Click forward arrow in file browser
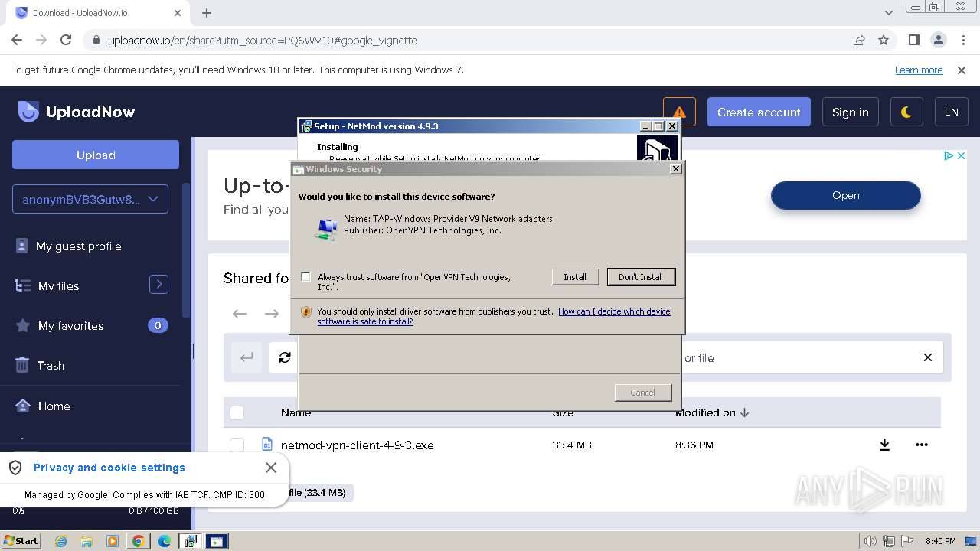 [272, 313]
